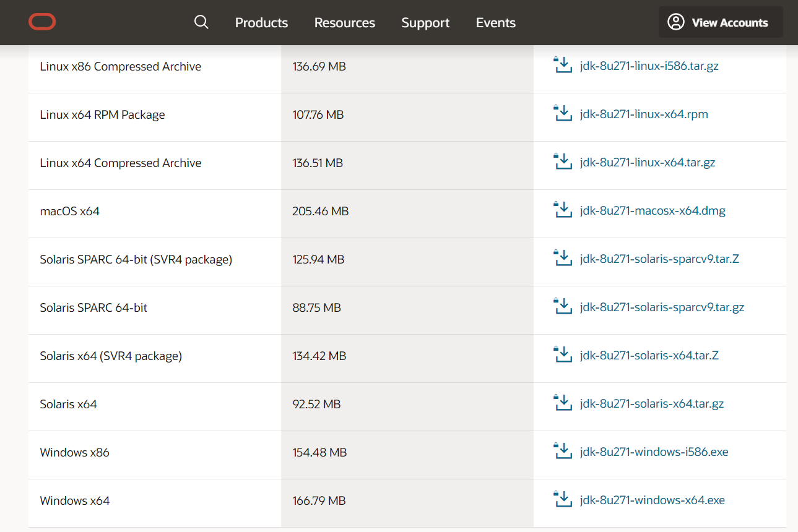This screenshot has height=532, width=798.
Task: Click the download icon for solaris-sparcv9.tar.Z
Action: tap(562, 259)
